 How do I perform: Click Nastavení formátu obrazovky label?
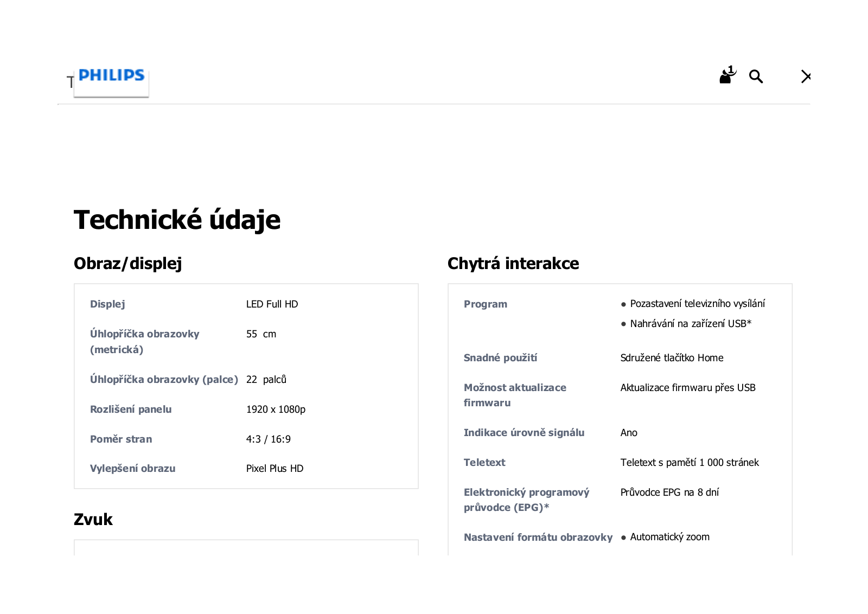[x=538, y=538]
